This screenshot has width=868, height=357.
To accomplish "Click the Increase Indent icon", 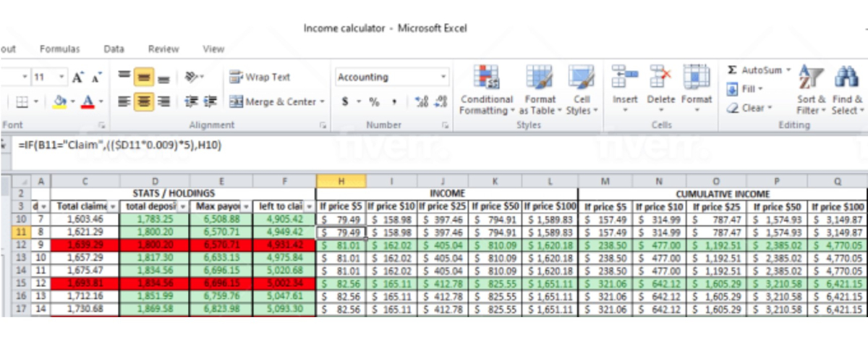I will pos(210,102).
